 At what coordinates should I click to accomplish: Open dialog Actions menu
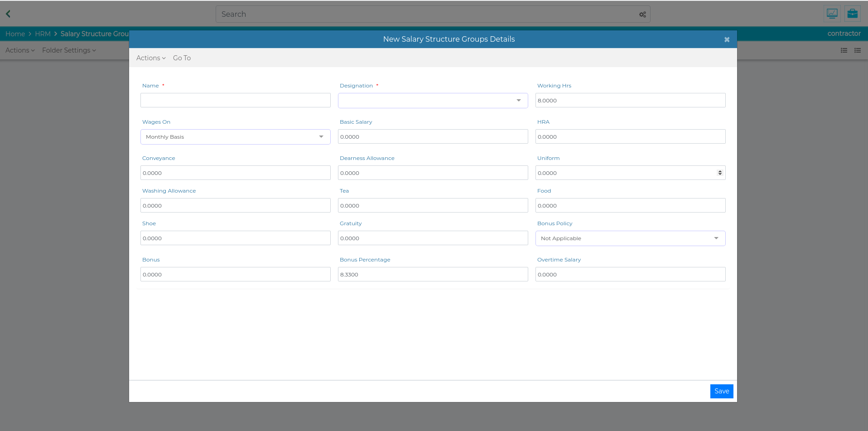click(x=151, y=58)
